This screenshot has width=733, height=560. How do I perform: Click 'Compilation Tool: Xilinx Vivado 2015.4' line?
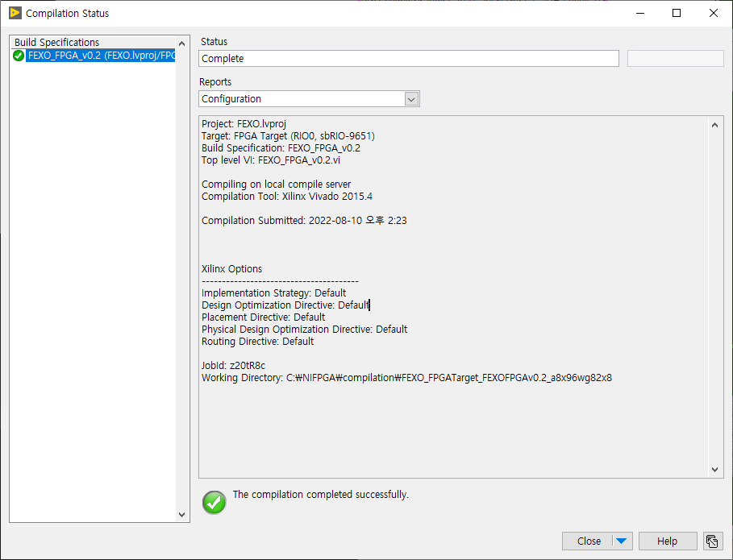[286, 196]
